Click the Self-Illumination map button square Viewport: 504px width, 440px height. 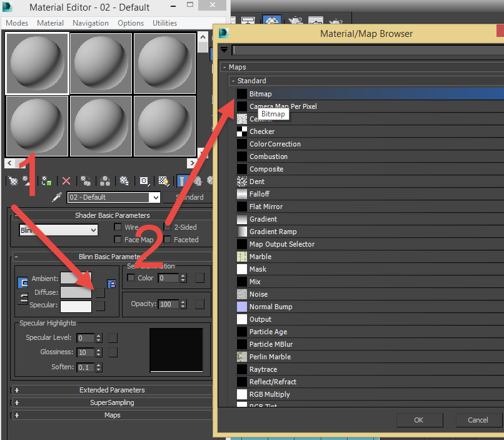pos(199,278)
